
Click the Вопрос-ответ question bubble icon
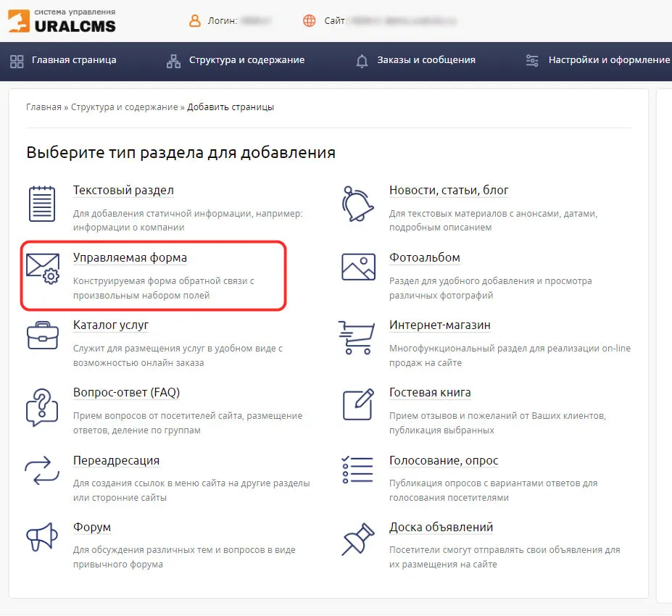[41, 407]
